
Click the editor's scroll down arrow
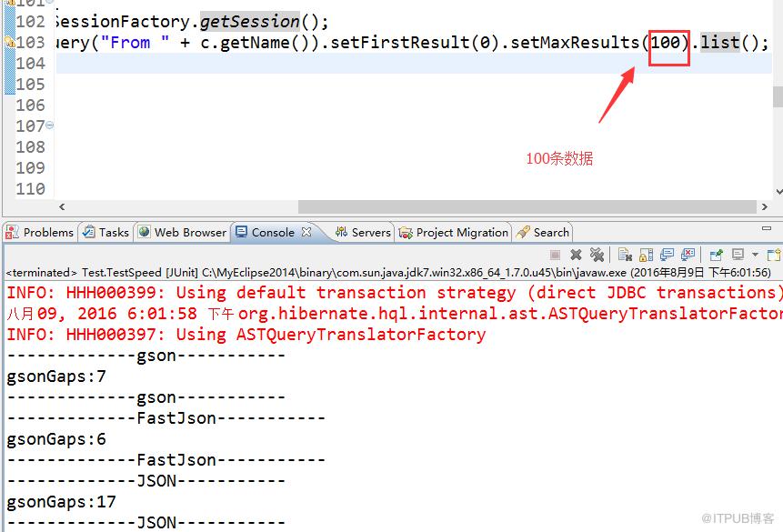point(779,192)
